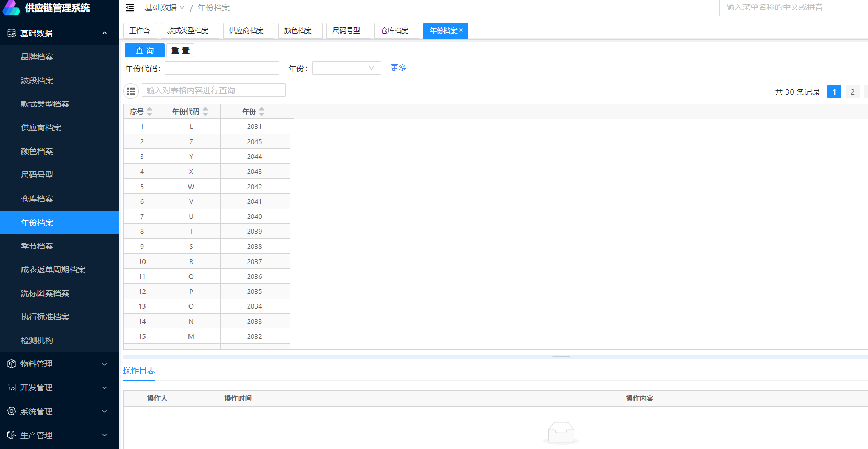
Task: Switch to the 工作台 tab
Action: pos(140,30)
